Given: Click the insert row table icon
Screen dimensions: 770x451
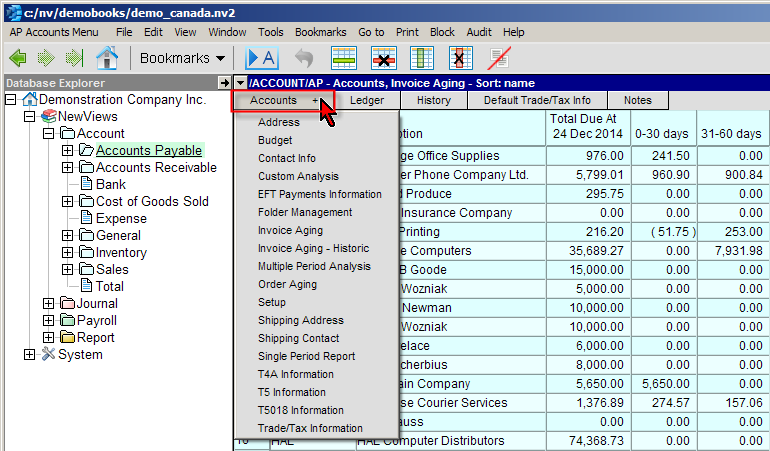Looking at the screenshot, I should (x=344, y=58).
